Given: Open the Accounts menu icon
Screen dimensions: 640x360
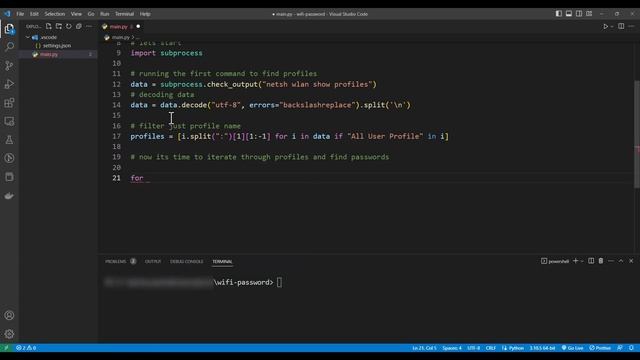Looking at the screenshot, I should click(9, 315).
